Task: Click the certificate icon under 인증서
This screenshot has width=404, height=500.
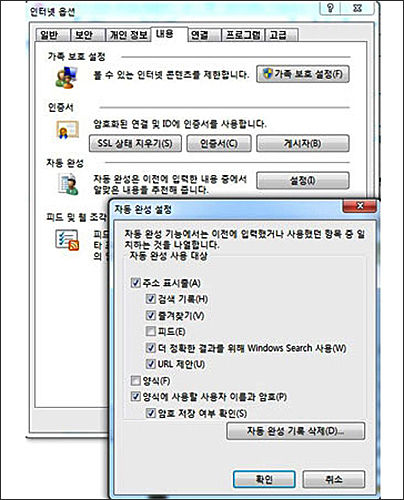Action: [x=67, y=129]
